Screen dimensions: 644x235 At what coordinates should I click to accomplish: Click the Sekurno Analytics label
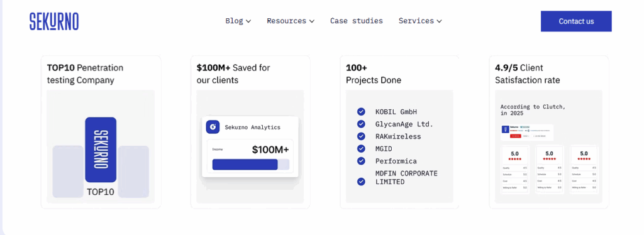(252, 127)
